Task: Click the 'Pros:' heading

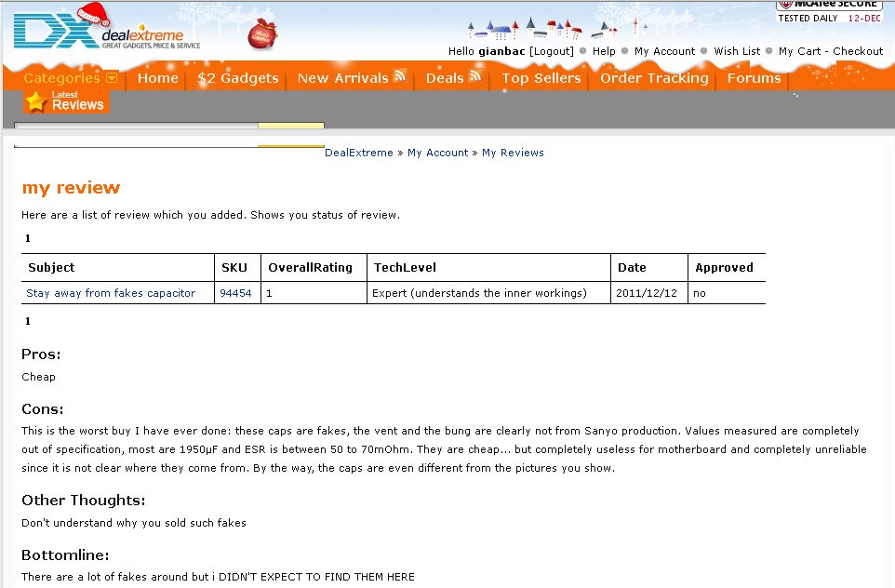Action: click(x=41, y=354)
